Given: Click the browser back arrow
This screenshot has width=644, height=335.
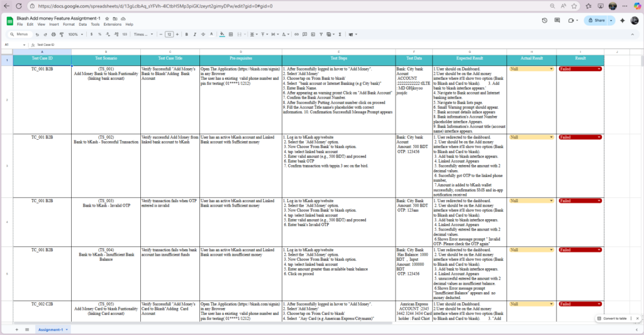Looking at the screenshot, I should [x=6, y=6].
